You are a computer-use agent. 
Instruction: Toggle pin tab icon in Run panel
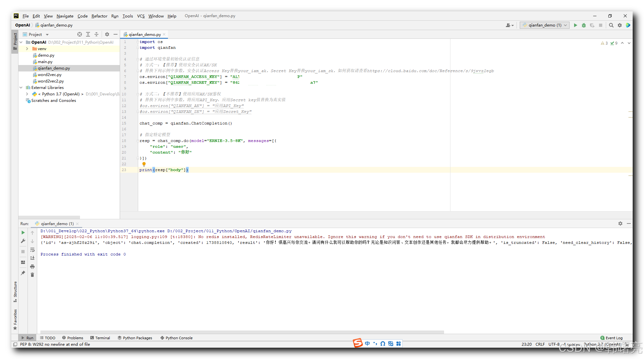23,273
